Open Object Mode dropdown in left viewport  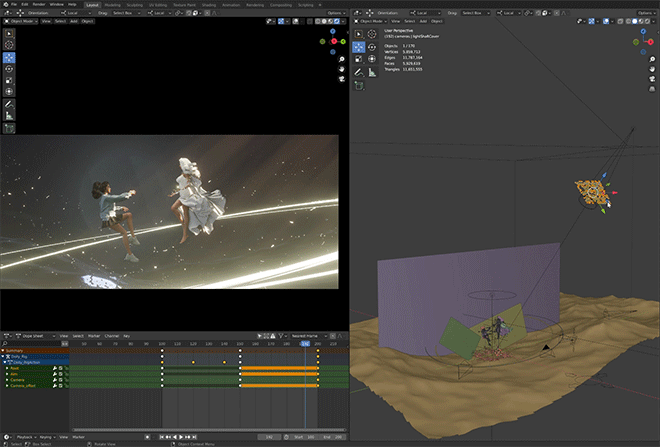21,21
